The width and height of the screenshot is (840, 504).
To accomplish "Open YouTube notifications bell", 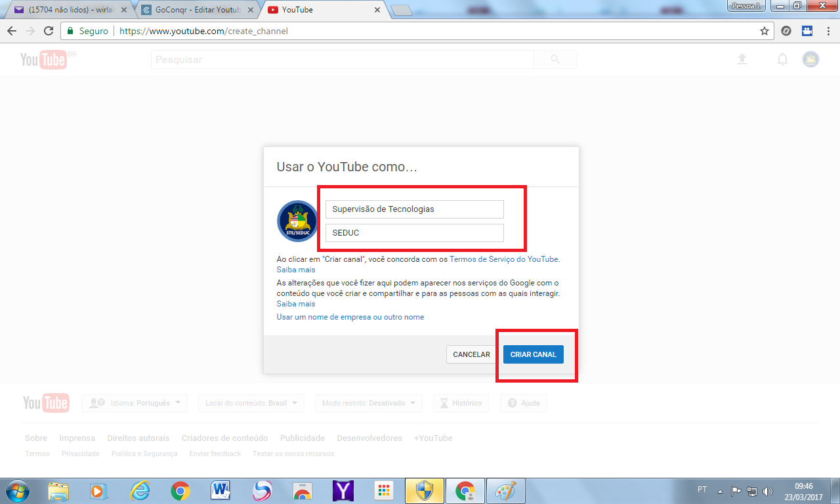I will tap(782, 59).
